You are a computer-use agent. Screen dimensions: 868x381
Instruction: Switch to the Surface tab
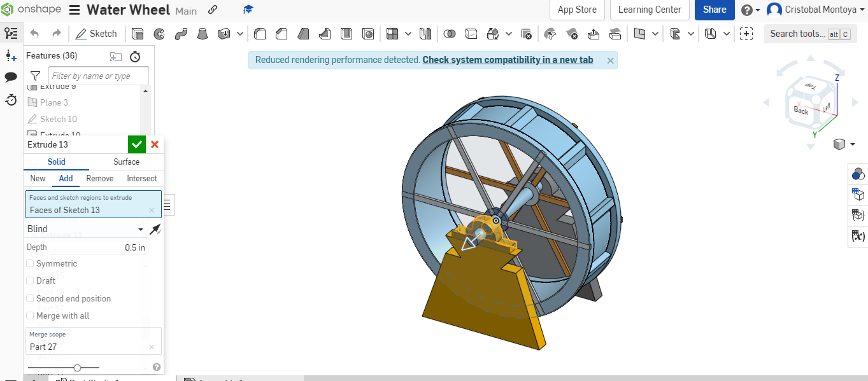(x=127, y=162)
